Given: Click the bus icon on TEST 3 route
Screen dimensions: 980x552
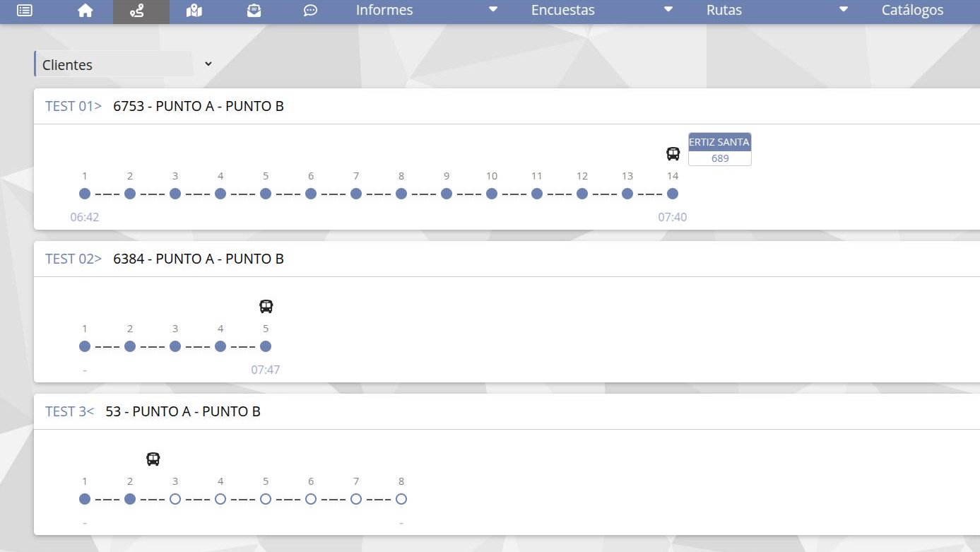Looking at the screenshot, I should (x=153, y=459).
